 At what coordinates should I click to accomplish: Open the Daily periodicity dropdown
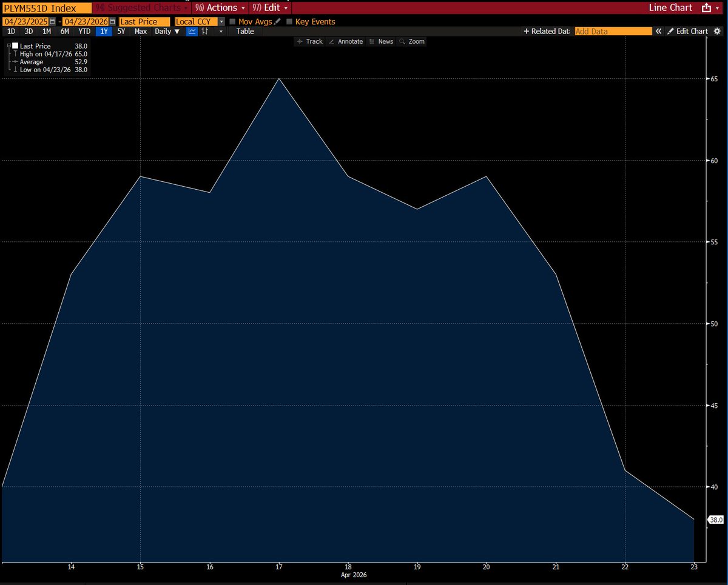[x=167, y=31]
